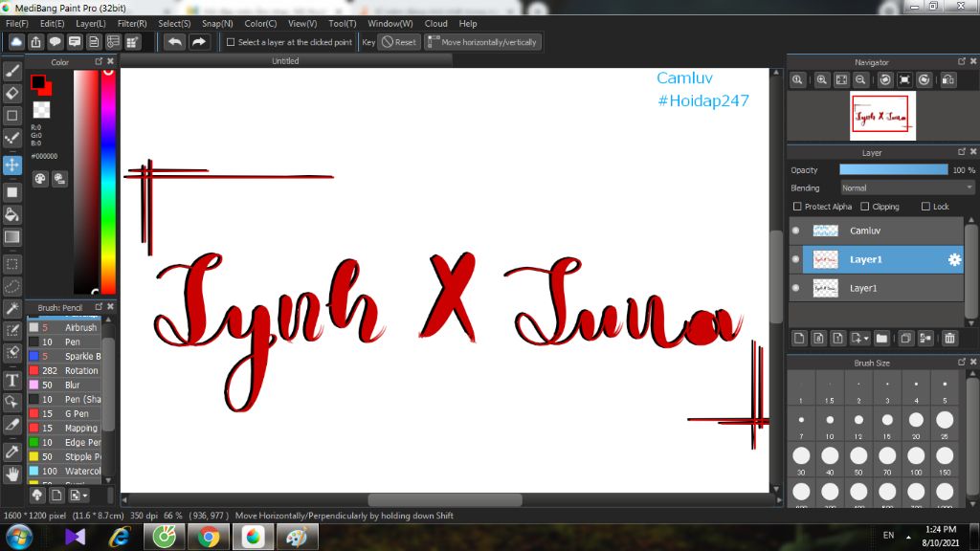The height and width of the screenshot is (551, 980).
Task: Click Flip horizontal icon in Navigator
Action: click(948, 80)
